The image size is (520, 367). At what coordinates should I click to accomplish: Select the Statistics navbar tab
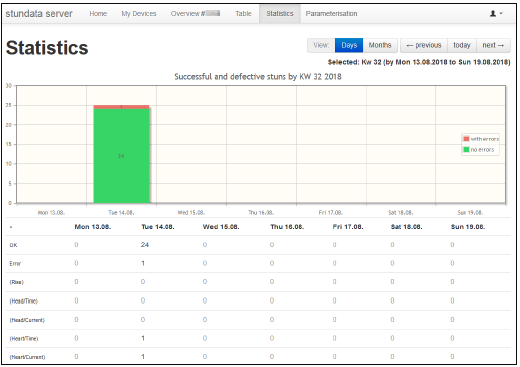tap(280, 14)
